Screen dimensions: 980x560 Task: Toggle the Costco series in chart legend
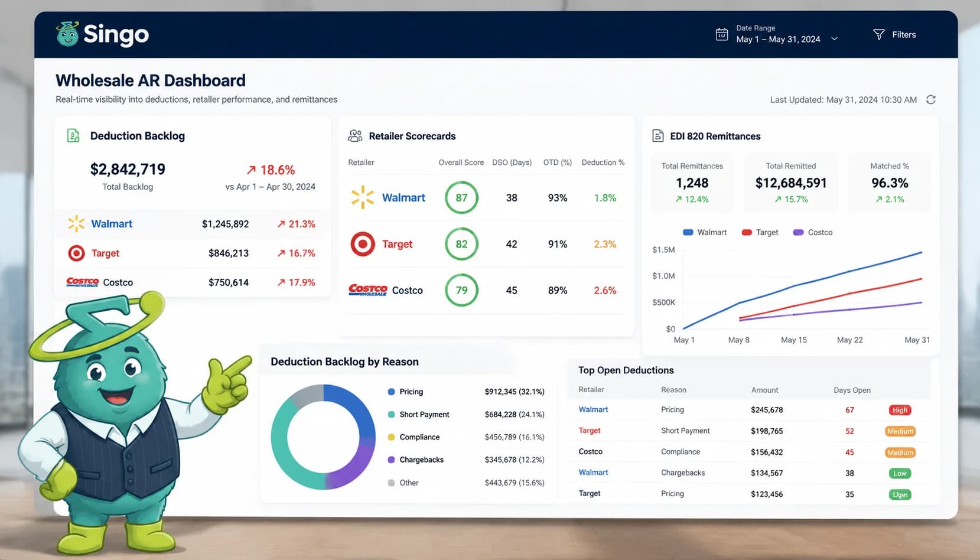[x=813, y=232]
